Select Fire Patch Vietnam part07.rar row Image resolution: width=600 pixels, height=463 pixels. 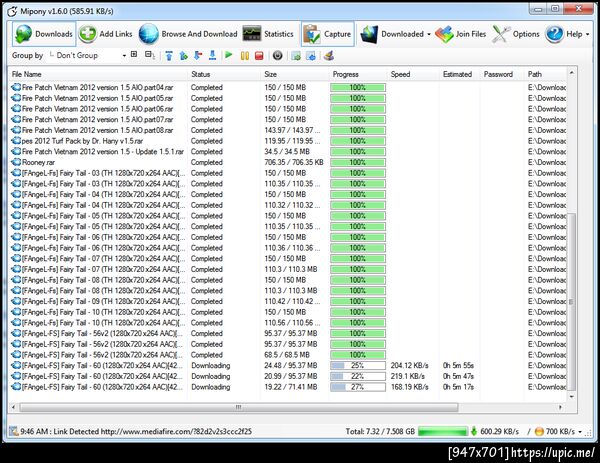288,120
